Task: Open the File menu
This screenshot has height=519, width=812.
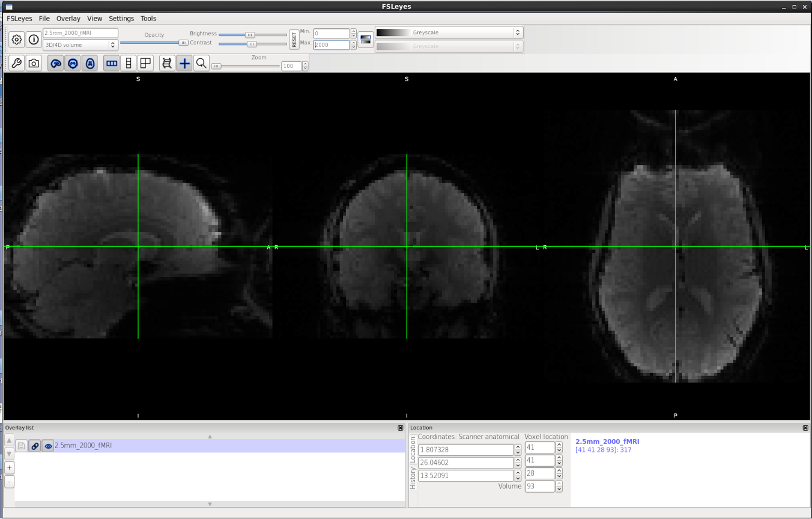Action: 44,19
